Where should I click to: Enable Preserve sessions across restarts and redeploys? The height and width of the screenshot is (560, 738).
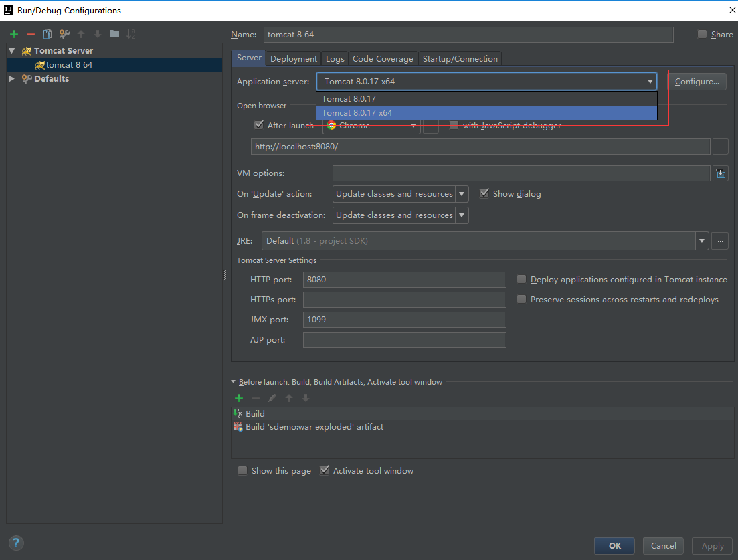click(x=521, y=299)
